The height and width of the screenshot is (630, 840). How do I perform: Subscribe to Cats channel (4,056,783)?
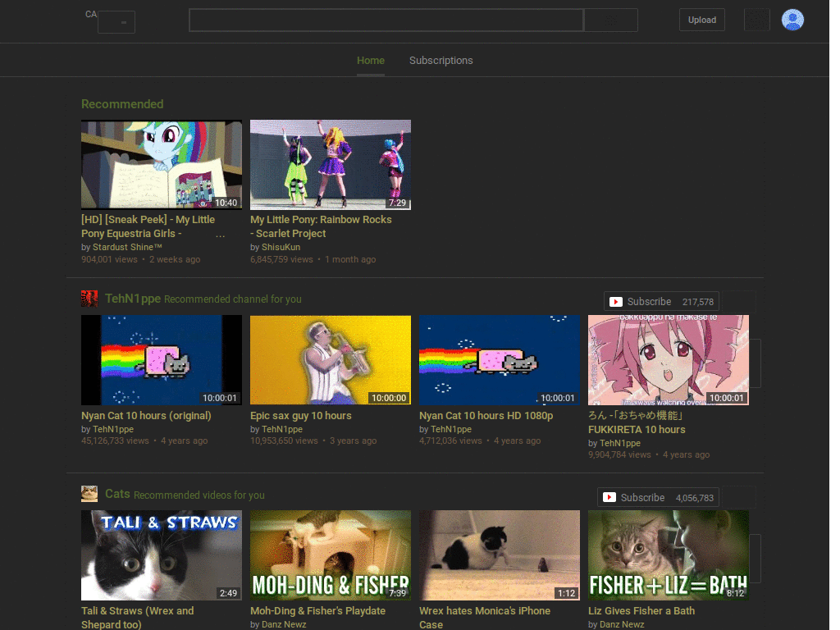(x=659, y=497)
